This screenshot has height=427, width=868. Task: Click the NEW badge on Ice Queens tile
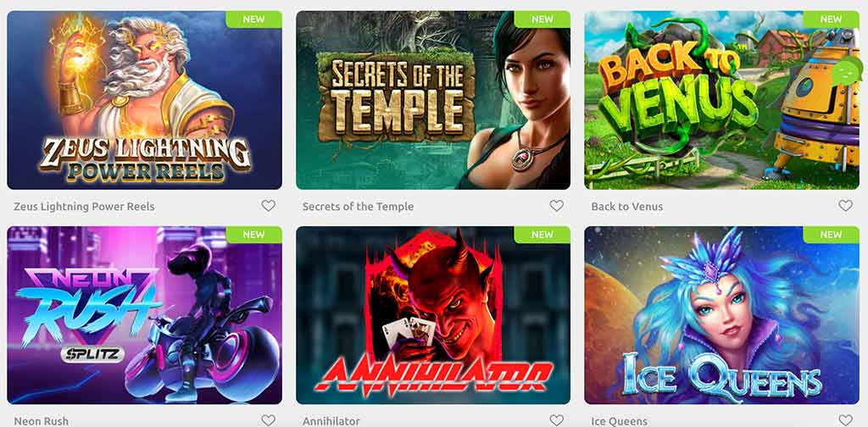(x=831, y=235)
